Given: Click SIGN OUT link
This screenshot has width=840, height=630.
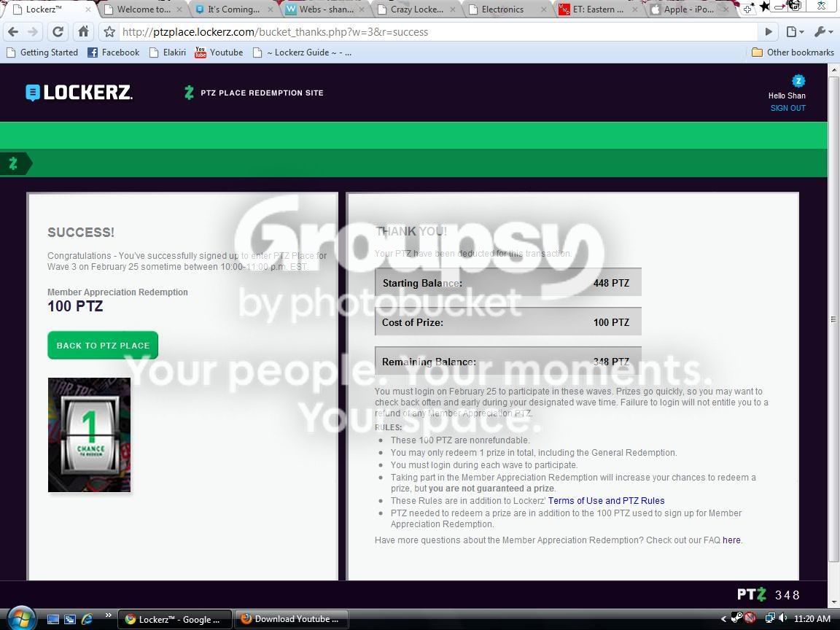Looking at the screenshot, I should pos(787,108).
